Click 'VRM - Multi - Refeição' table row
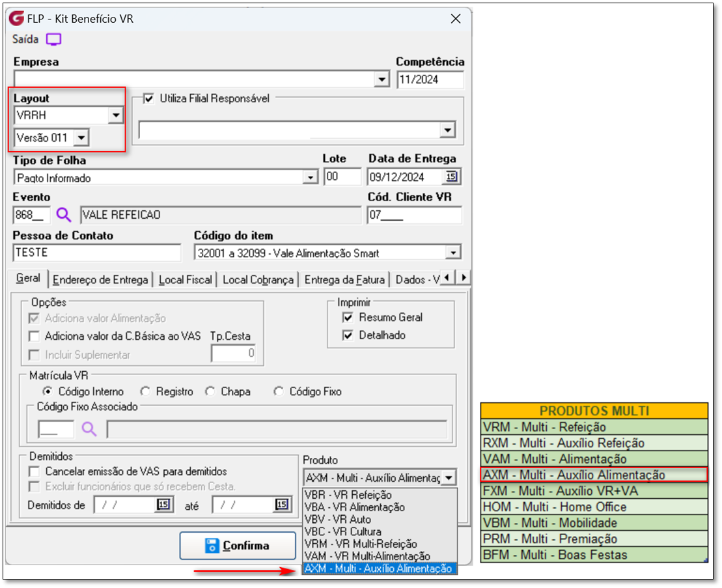Viewport: 722px width, 588px height. 594,427
